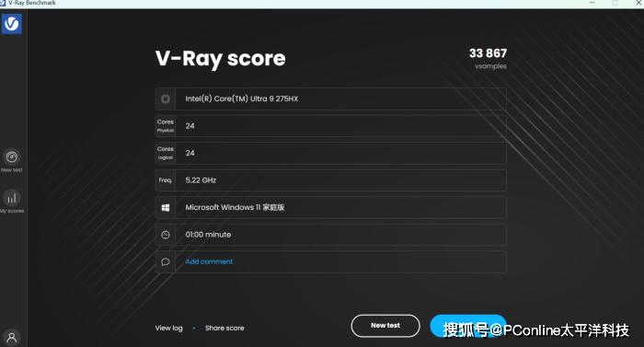Select the 5.22 GHz frequency value

(x=201, y=180)
